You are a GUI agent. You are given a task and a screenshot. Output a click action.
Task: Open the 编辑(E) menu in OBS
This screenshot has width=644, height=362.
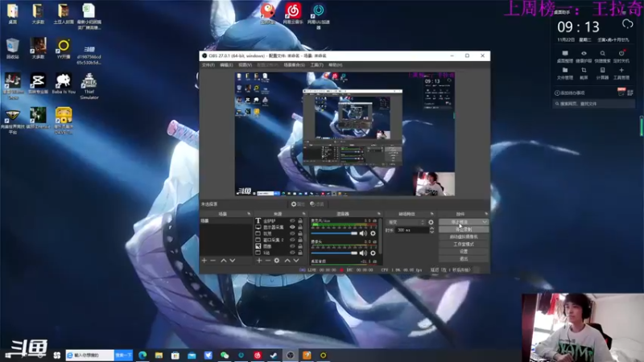point(226,65)
